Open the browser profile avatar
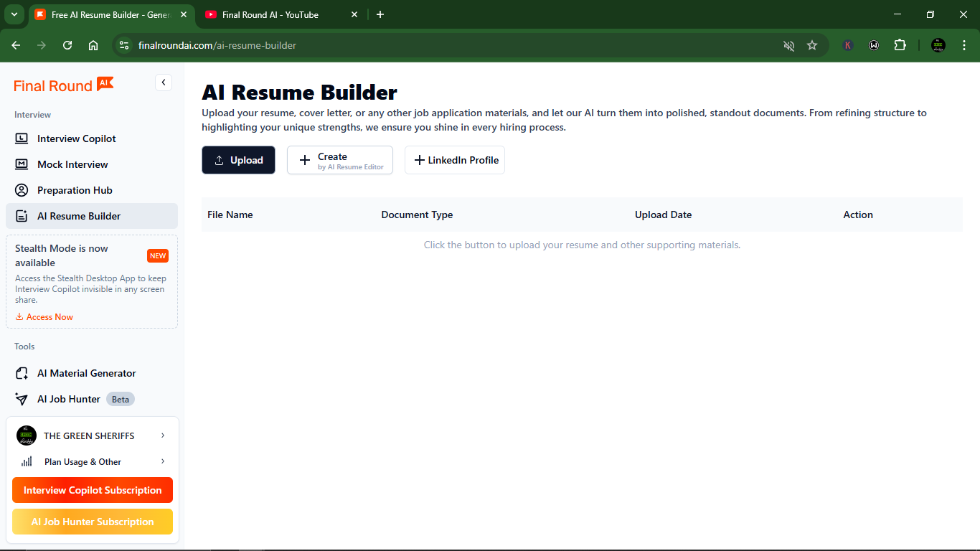The width and height of the screenshot is (980, 551). coord(938,45)
